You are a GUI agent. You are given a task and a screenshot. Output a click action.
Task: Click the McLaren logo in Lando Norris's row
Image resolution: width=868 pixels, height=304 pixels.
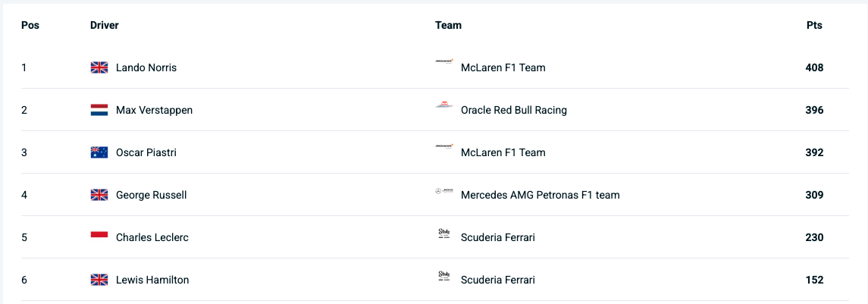pos(444,61)
